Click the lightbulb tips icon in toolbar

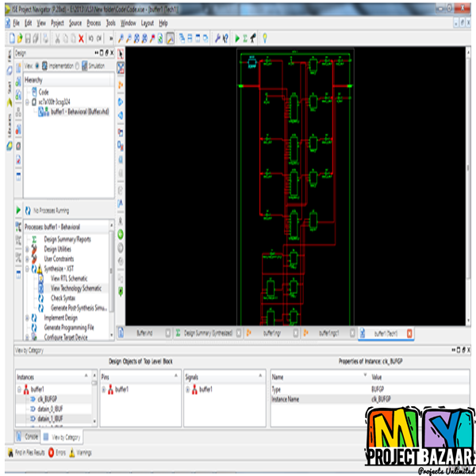coord(264,37)
